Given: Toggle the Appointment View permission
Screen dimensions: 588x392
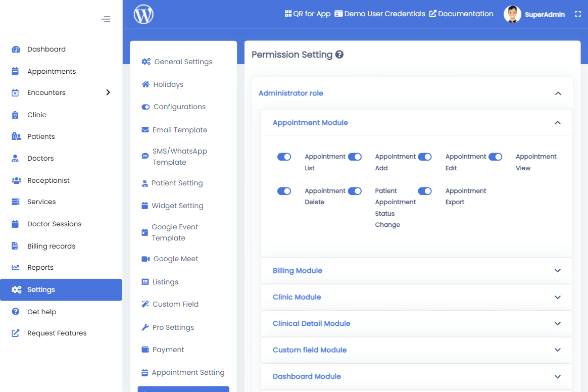Looking at the screenshot, I should pos(495,157).
